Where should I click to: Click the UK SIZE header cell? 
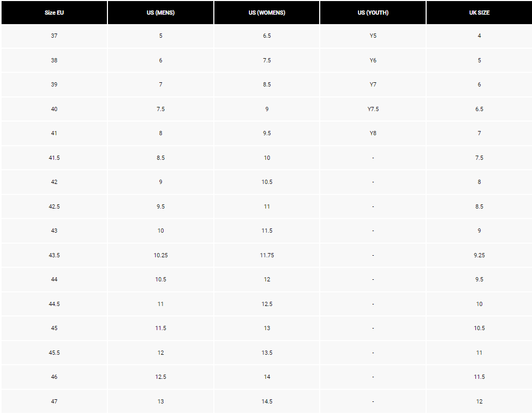pyautogui.click(x=479, y=13)
